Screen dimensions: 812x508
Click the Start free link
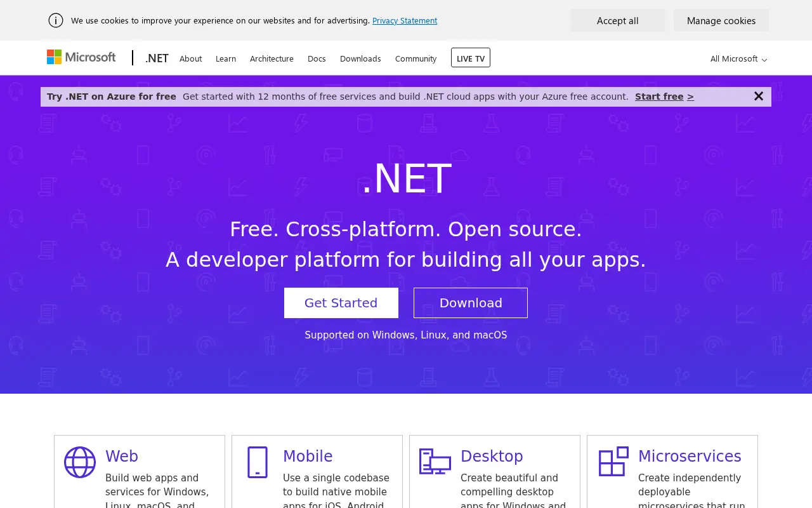[664, 97]
